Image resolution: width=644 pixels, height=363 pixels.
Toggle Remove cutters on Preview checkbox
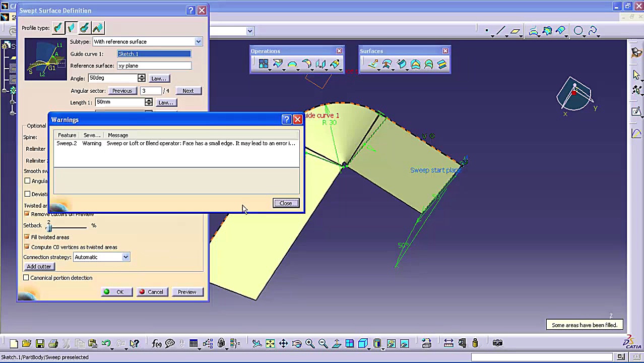coord(27,214)
